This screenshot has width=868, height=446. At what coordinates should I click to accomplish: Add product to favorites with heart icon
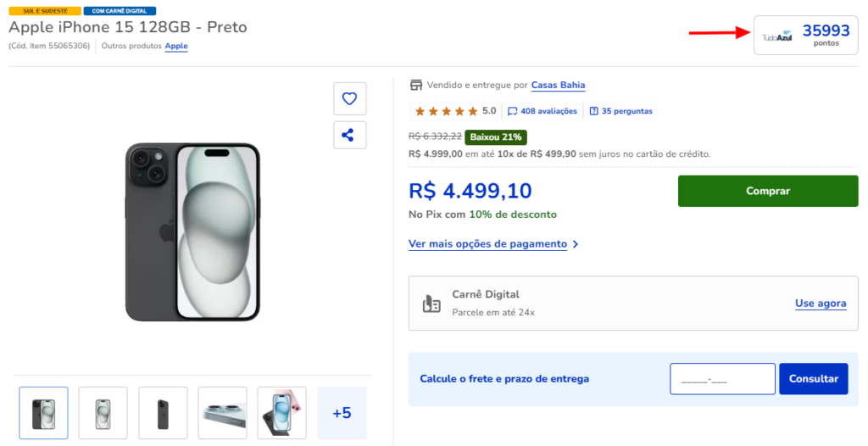pyautogui.click(x=349, y=98)
